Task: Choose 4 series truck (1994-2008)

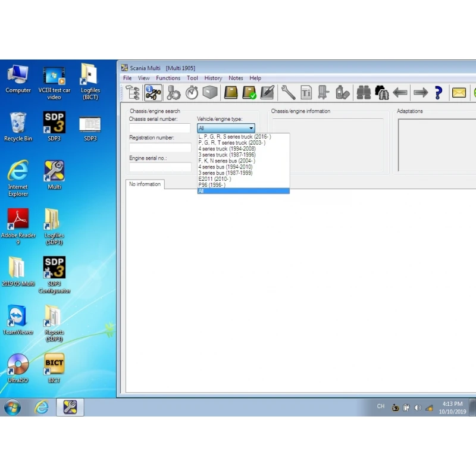Action: 243,149
